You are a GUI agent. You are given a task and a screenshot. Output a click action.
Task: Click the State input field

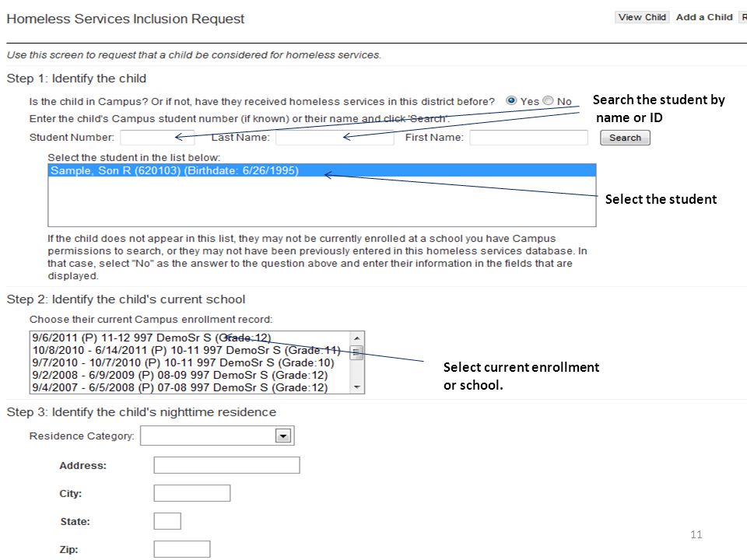point(167,521)
